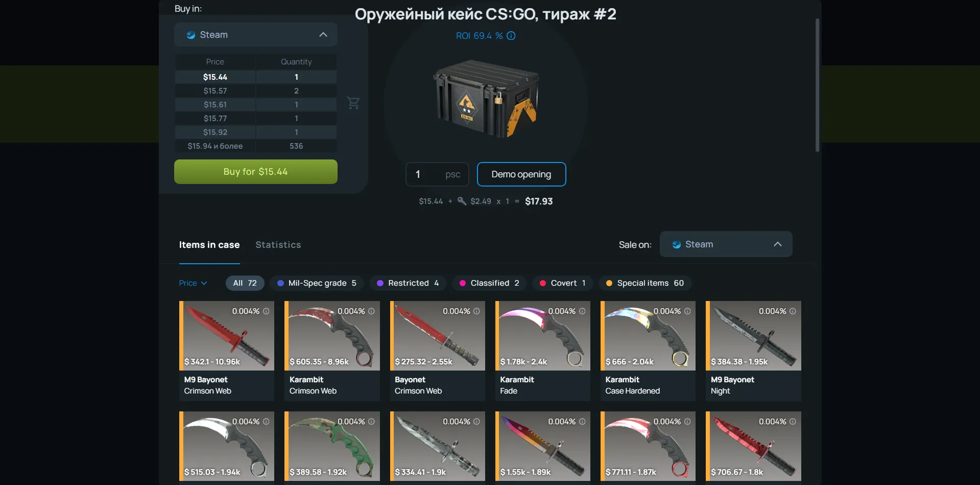Start Demo opening
The height and width of the screenshot is (485, 980).
[521, 174]
